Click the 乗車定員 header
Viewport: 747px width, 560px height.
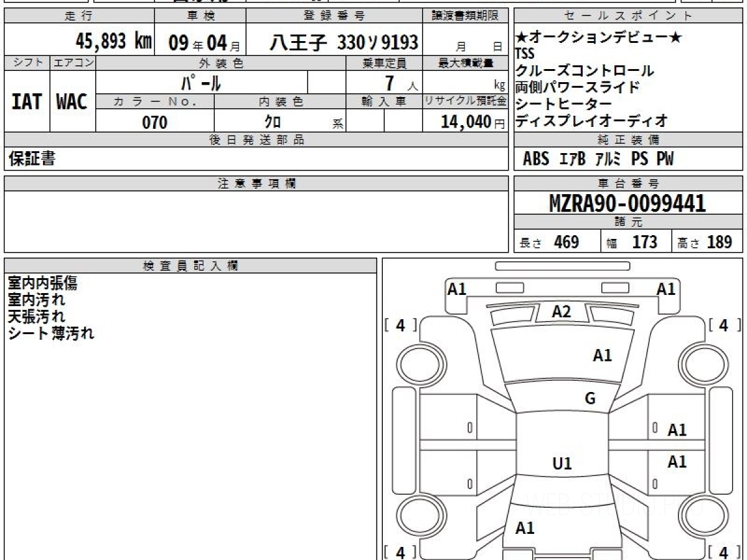pos(384,63)
